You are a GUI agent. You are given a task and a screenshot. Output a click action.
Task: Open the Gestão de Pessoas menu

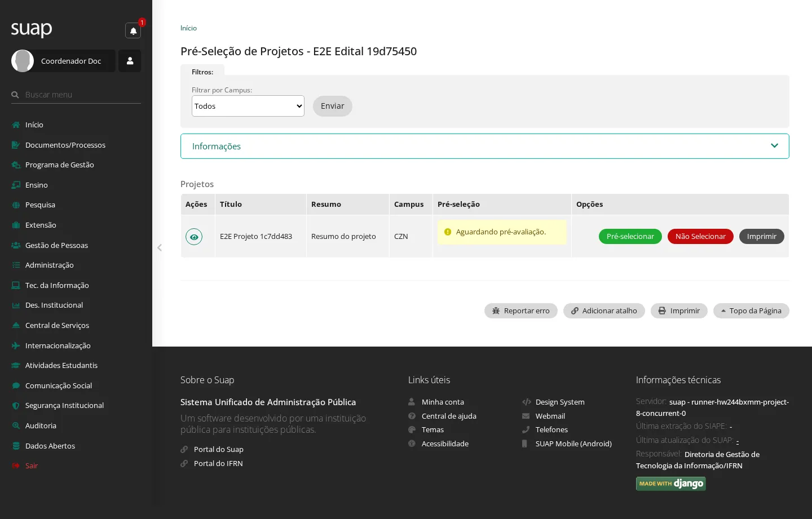coord(76,245)
